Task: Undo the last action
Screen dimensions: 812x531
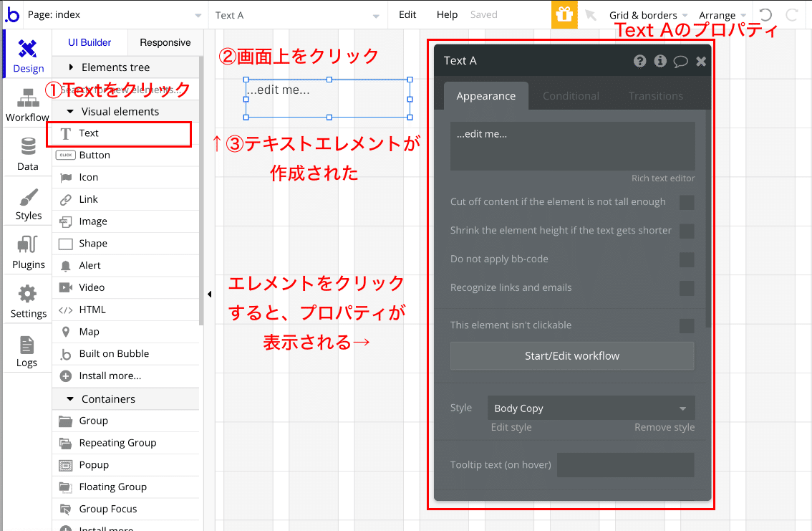Action: 765,15
